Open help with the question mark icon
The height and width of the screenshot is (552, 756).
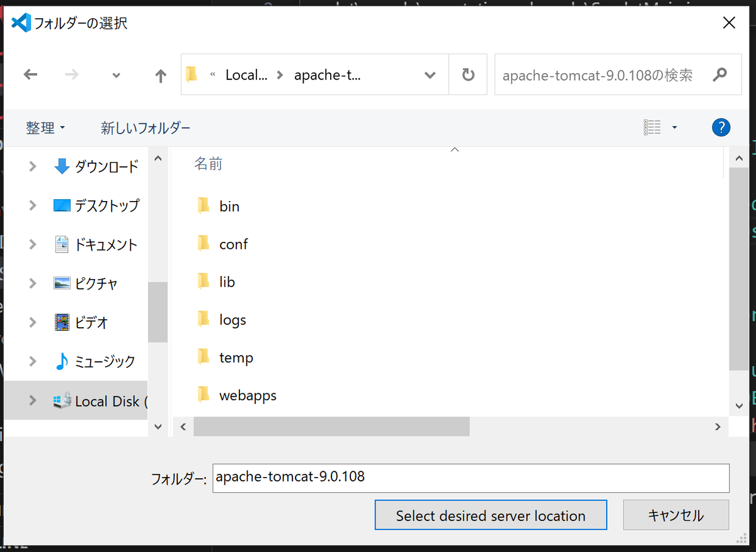721,127
